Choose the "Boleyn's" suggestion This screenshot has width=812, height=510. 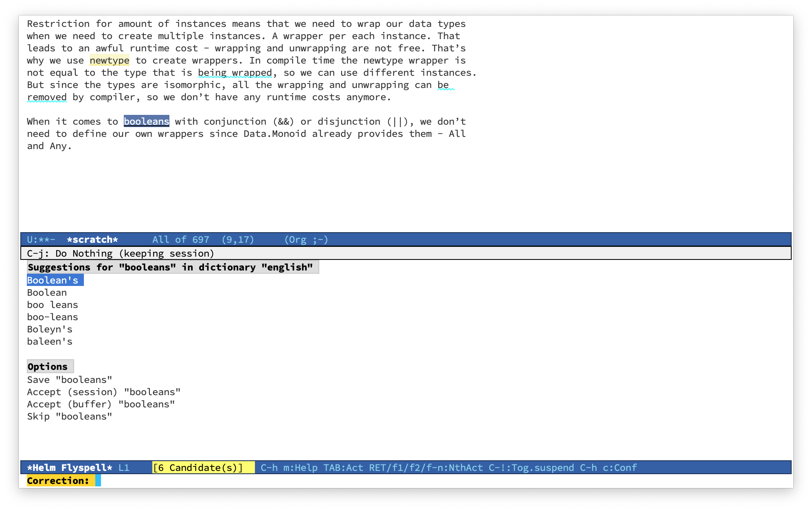(x=50, y=329)
